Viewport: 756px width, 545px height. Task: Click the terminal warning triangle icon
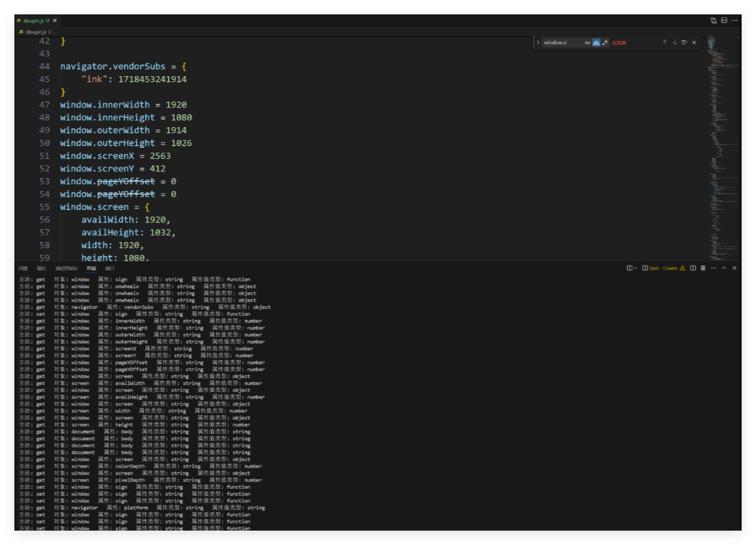pos(682,268)
